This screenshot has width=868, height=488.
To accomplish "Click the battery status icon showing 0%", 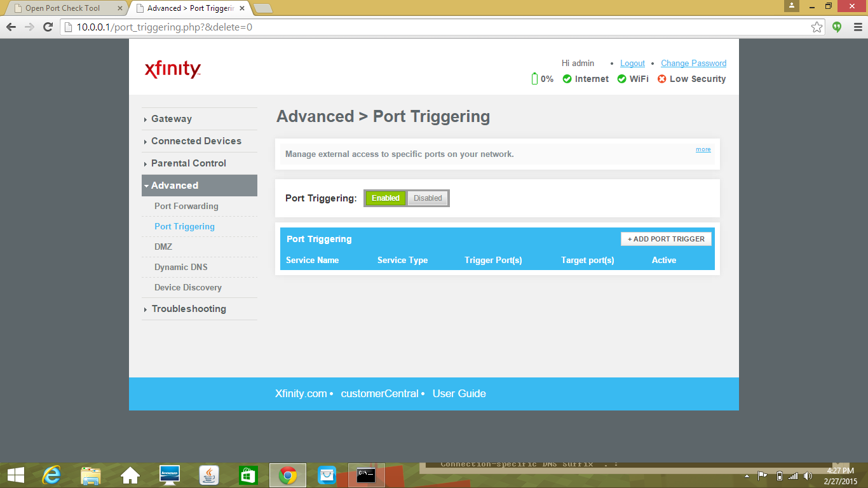I will tap(534, 78).
